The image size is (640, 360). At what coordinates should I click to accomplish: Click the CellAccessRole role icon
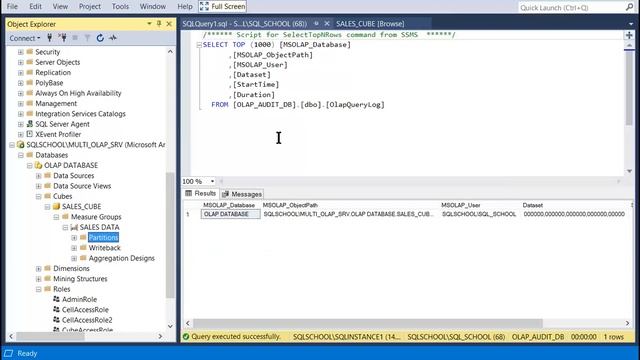point(56,309)
